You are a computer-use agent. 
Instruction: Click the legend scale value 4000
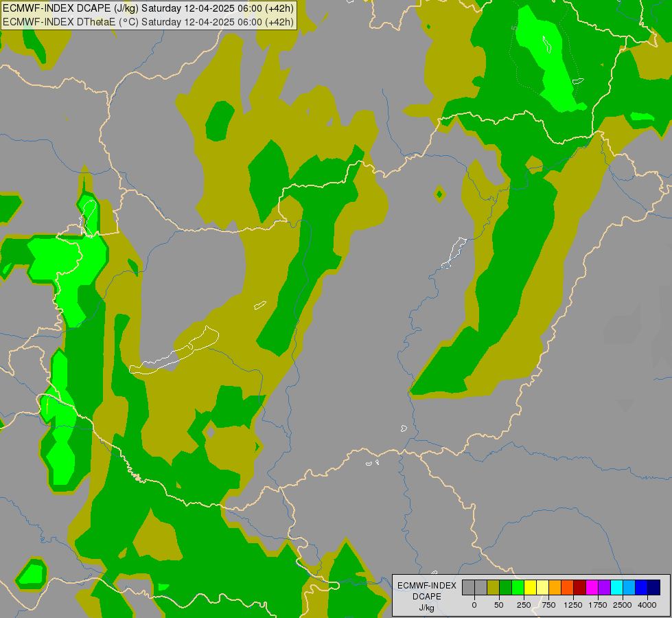(x=647, y=605)
